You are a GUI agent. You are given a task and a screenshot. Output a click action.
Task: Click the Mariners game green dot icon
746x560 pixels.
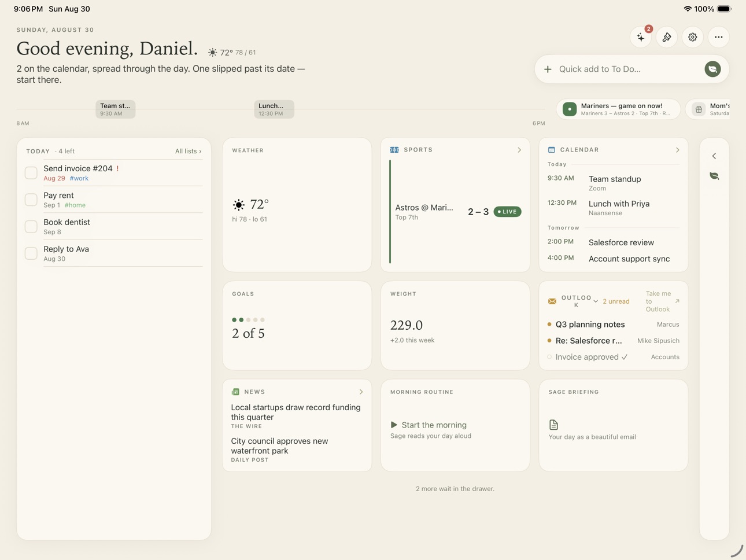(570, 109)
